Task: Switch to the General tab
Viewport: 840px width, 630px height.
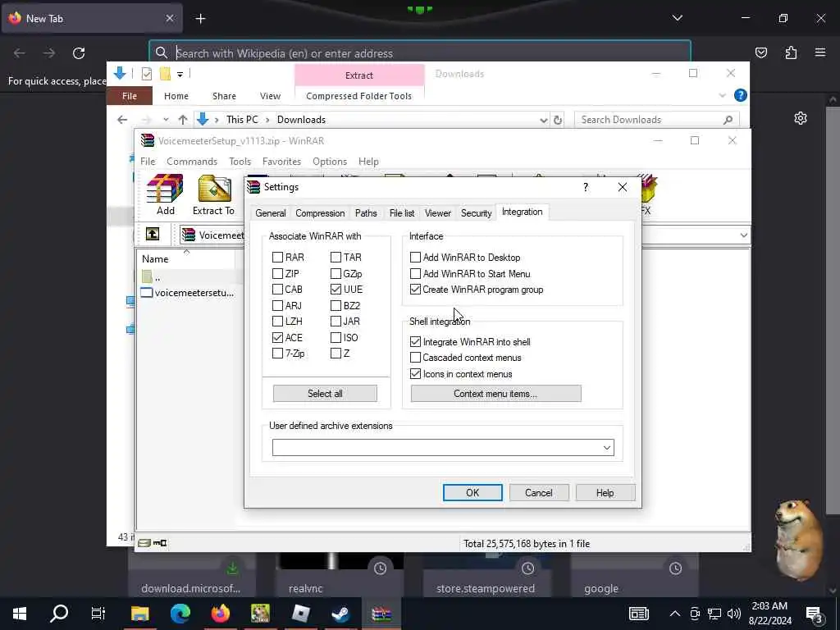Action: click(271, 213)
